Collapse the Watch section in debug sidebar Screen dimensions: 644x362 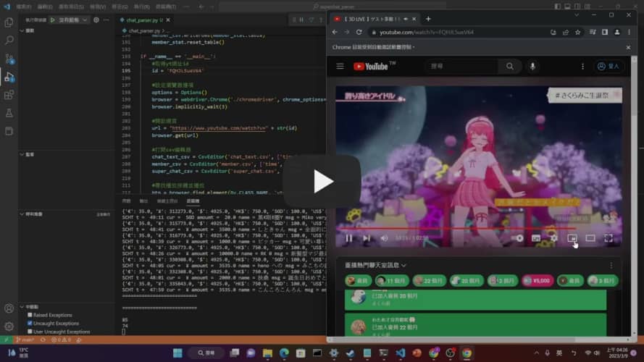pos(22,154)
